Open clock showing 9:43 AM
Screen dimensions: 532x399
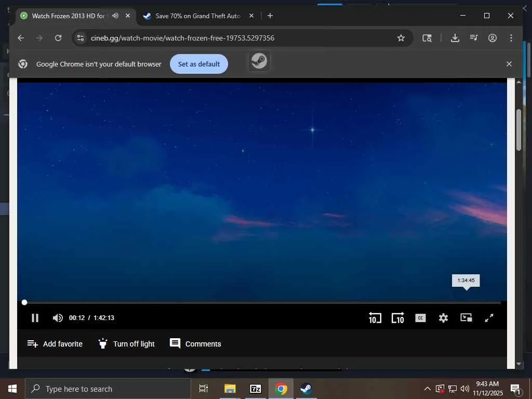point(487,389)
